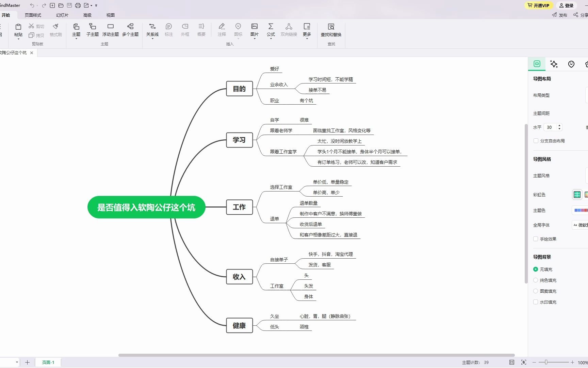Viewport: 588px width, 368px height.
Task: Click the Login (登录) button
Action: click(566, 5)
